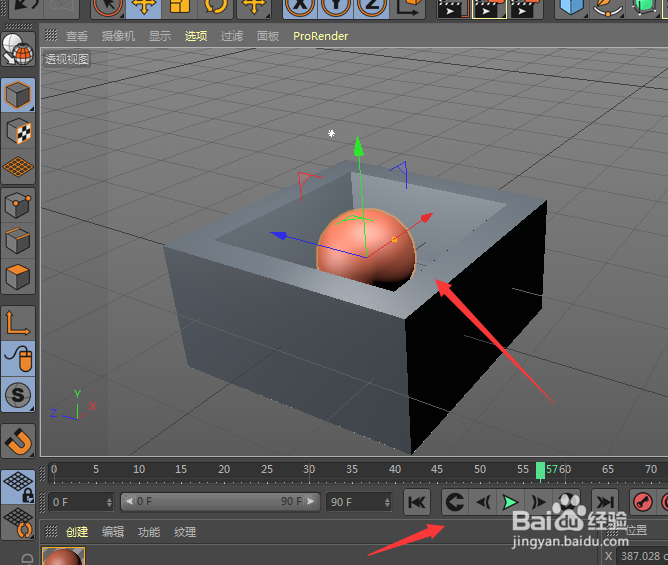Toggle Viewport Solo S icon
Screen dimensions: 668x565
(18, 395)
